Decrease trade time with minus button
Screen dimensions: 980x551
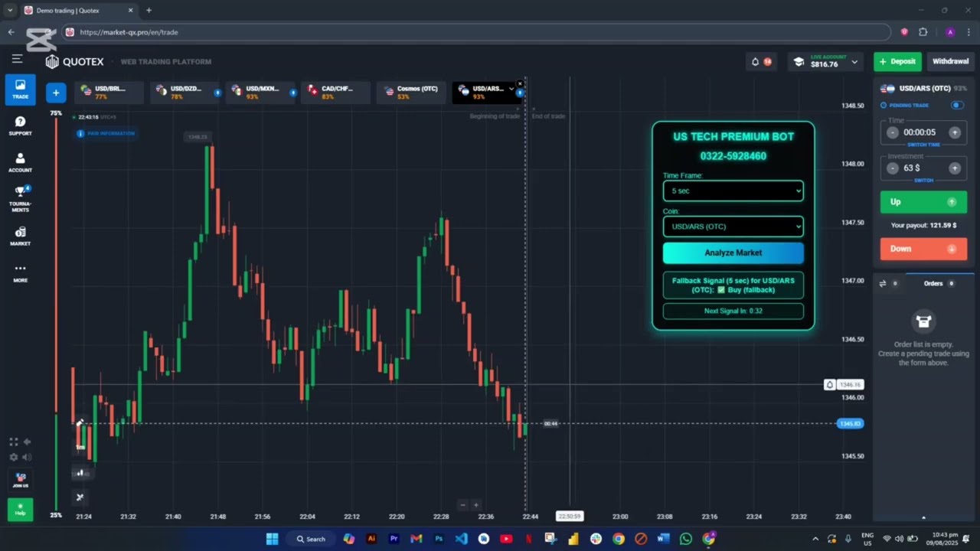[893, 132]
